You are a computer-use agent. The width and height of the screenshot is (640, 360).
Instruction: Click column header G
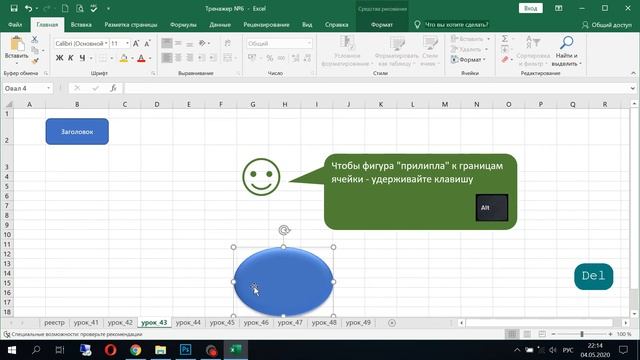(x=253, y=104)
